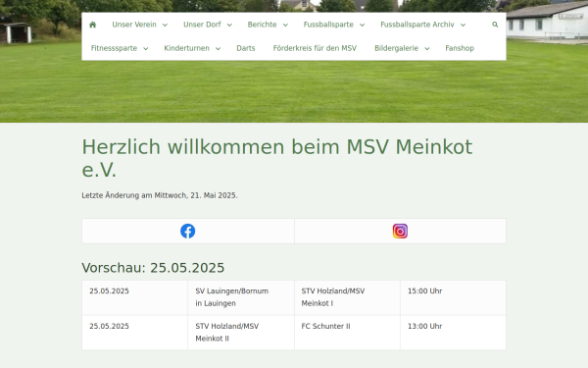
Task: Open the Fussballsparte Archiv menu item
Action: tap(417, 25)
